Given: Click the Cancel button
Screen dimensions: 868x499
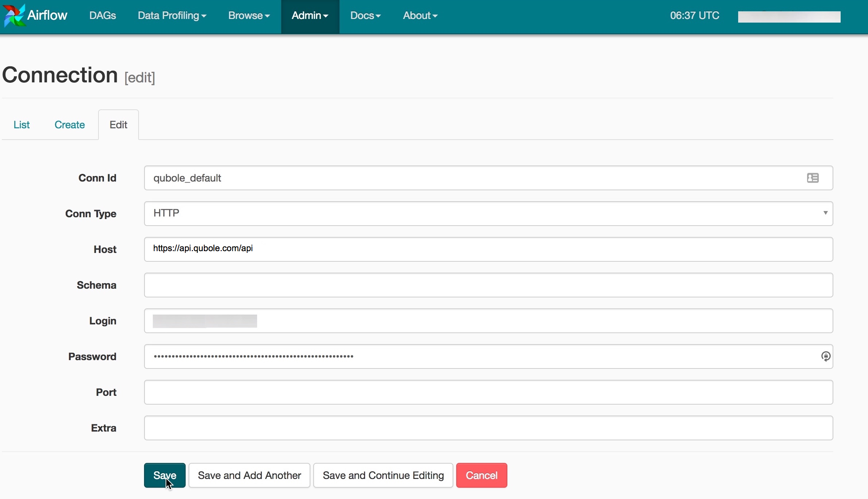Looking at the screenshot, I should [482, 475].
